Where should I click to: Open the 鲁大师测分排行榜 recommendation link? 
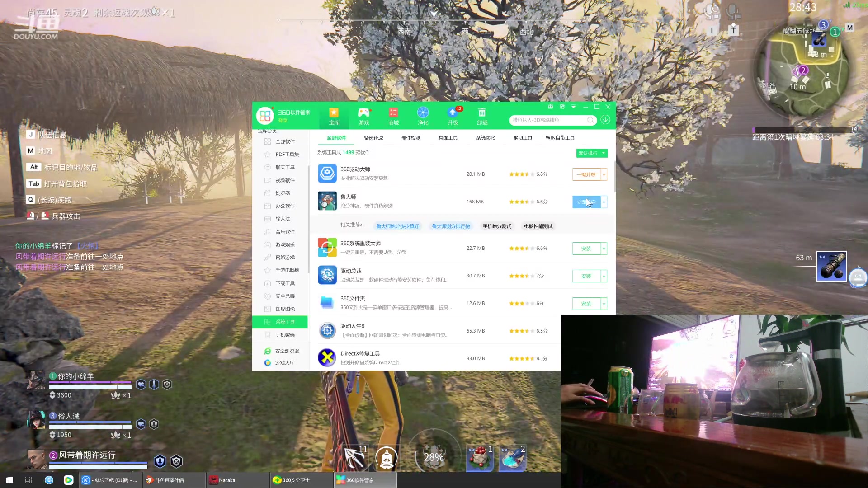[451, 226]
